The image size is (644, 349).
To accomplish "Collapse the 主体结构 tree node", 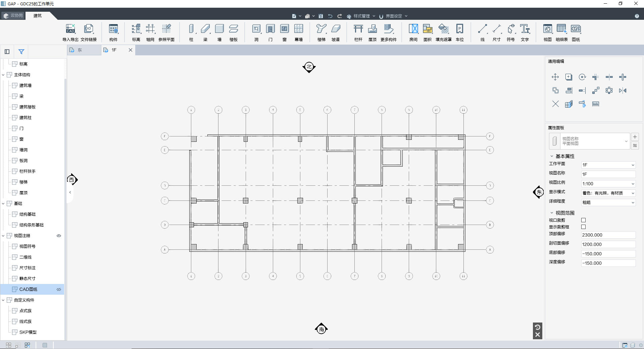I will tap(3, 75).
